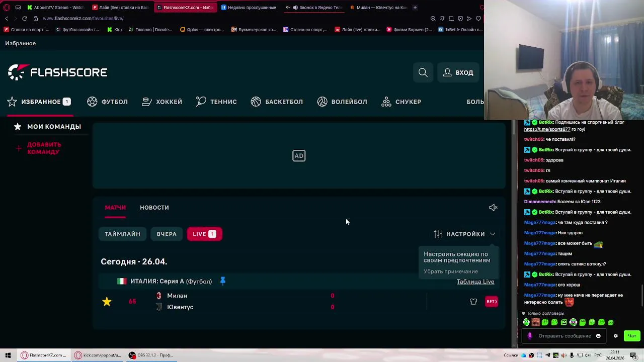Viewport: 644px width, 362px height.
Task: Switch to Матчи tab
Action: (x=115, y=207)
